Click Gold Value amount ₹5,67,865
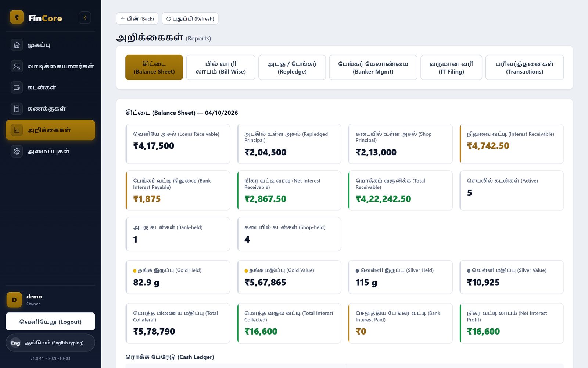 coord(265,282)
